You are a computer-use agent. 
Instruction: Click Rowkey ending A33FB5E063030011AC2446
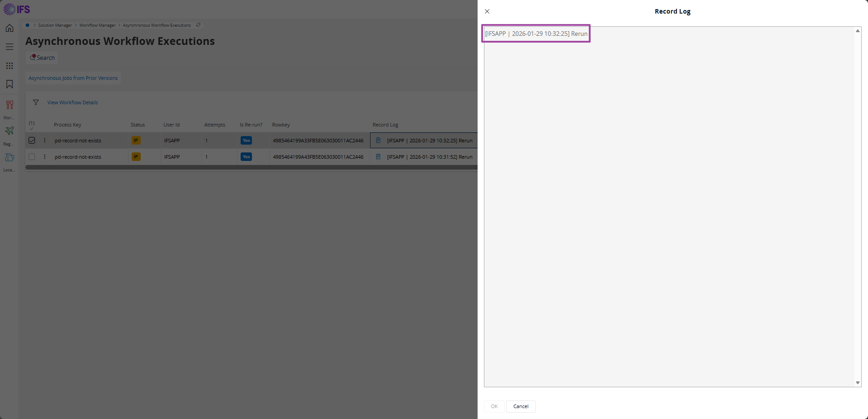coord(318,141)
